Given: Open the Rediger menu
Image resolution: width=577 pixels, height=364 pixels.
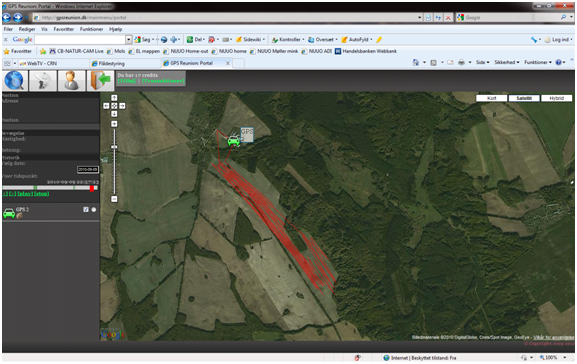Looking at the screenshot, I should pyautogui.click(x=27, y=29).
